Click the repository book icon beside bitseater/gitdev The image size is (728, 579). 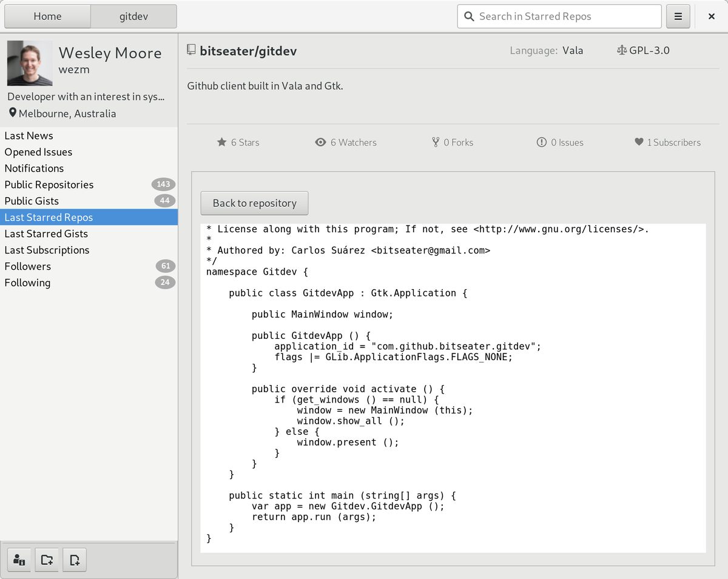pos(192,50)
